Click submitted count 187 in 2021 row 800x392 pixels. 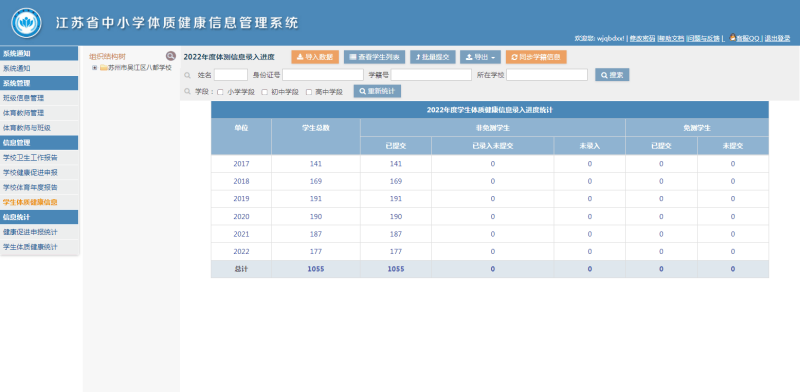(x=396, y=234)
